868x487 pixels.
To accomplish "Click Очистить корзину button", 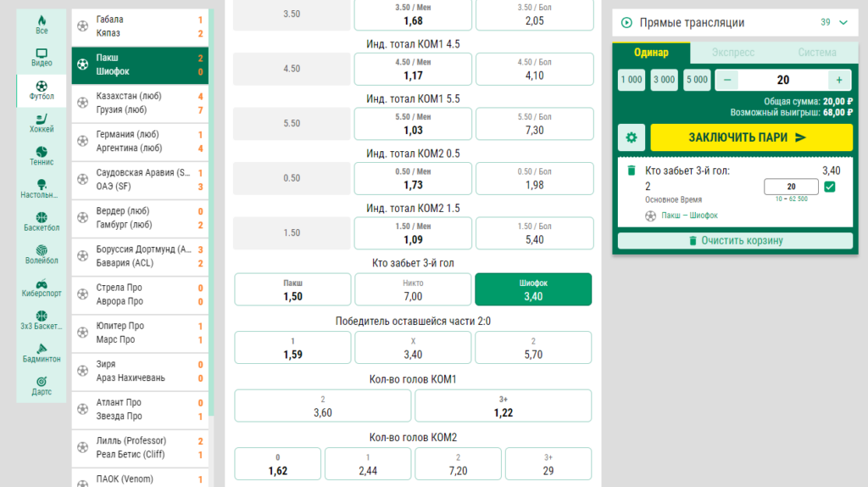I will 735,240.
